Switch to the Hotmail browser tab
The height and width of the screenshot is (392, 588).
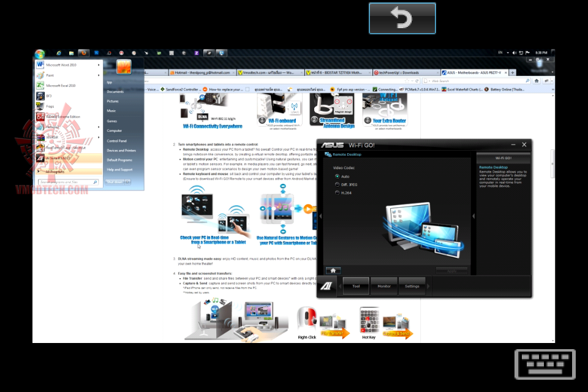coord(202,72)
